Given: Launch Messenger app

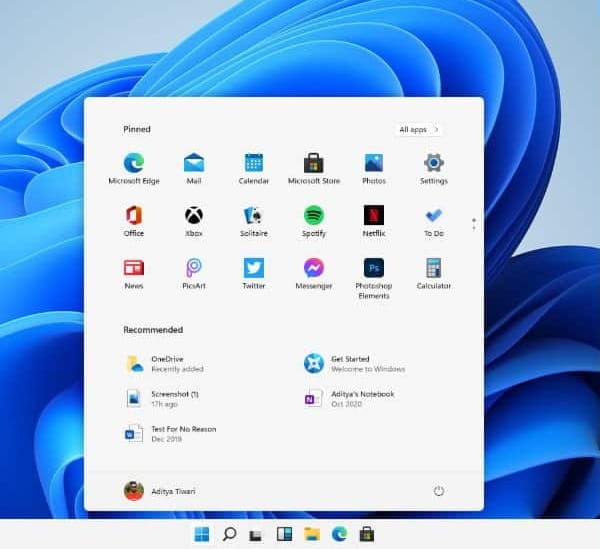Looking at the screenshot, I should click(314, 274).
